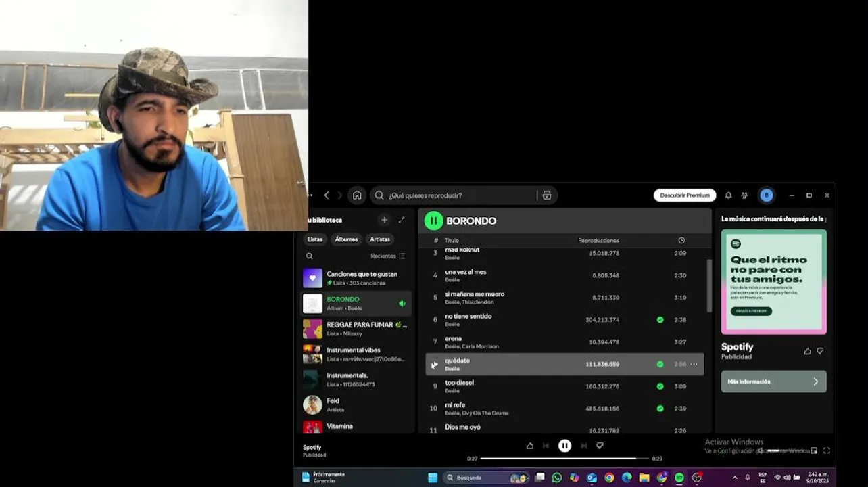Click the search field ¿Qué quieres reproducir?
The height and width of the screenshot is (487, 868).
point(462,195)
